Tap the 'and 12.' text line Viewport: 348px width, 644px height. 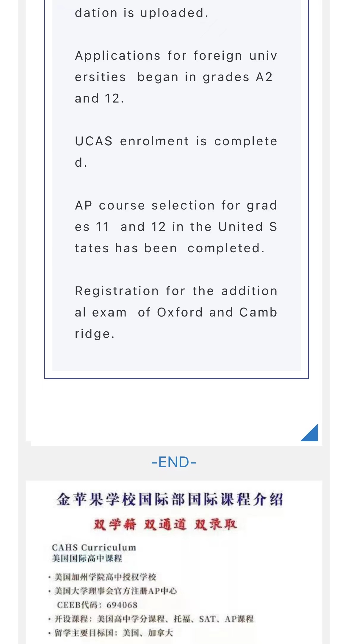[x=100, y=98]
